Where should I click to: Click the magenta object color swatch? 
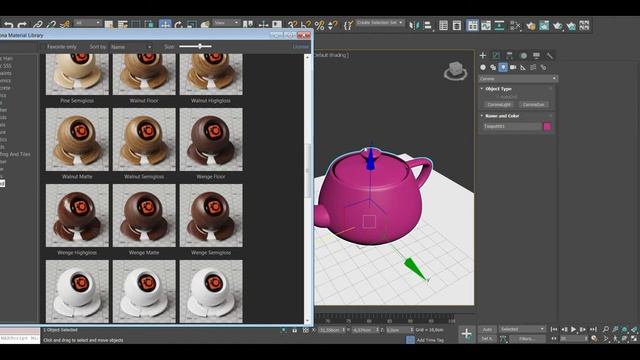[x=547, y=127]
